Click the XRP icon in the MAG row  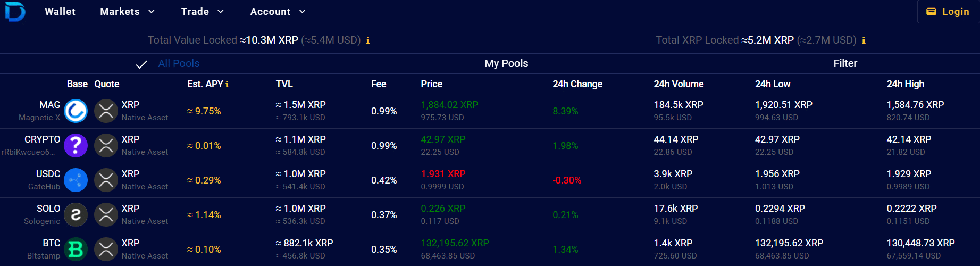coord(106,111)
